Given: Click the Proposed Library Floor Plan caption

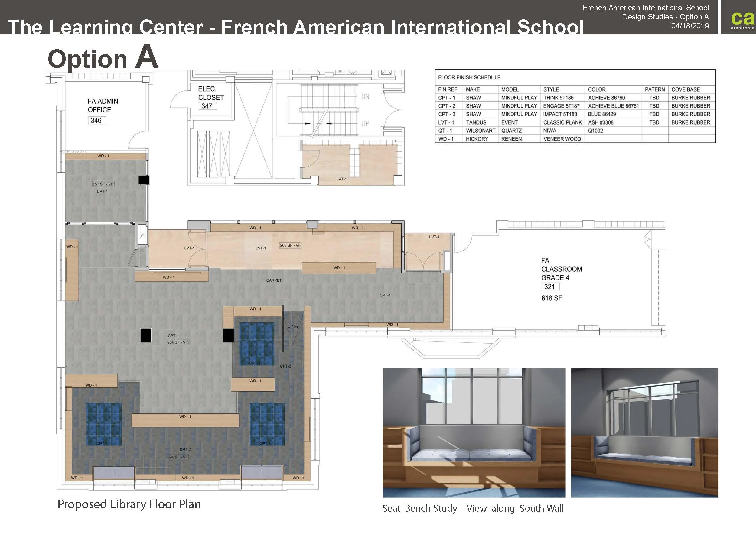Looking at the screenshot, I should [129, 504].
